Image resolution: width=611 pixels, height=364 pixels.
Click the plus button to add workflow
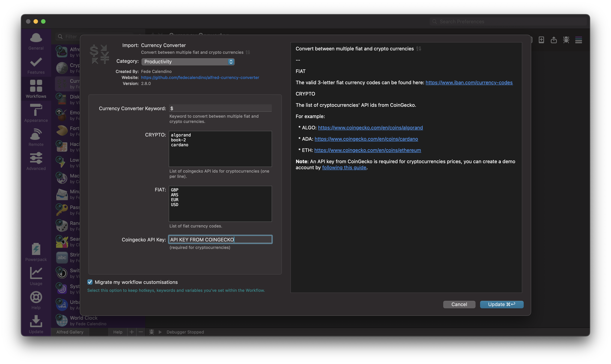click(132, 332)
